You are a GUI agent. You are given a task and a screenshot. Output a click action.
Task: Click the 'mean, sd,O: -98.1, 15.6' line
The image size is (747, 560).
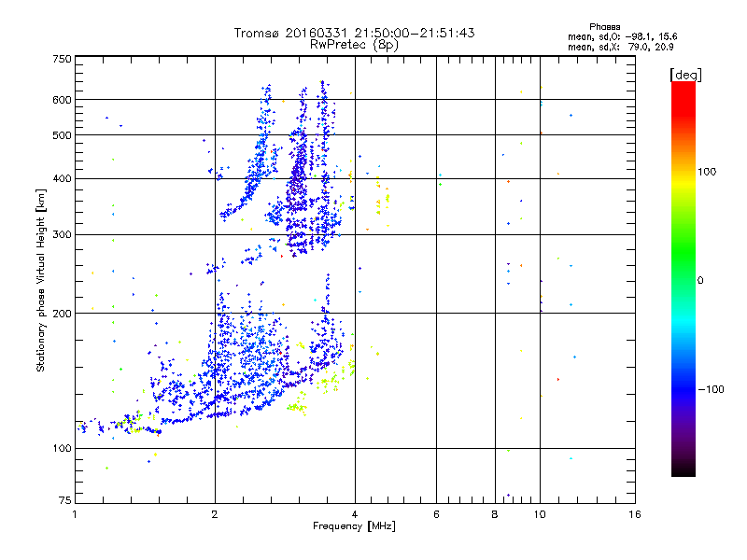622,36
